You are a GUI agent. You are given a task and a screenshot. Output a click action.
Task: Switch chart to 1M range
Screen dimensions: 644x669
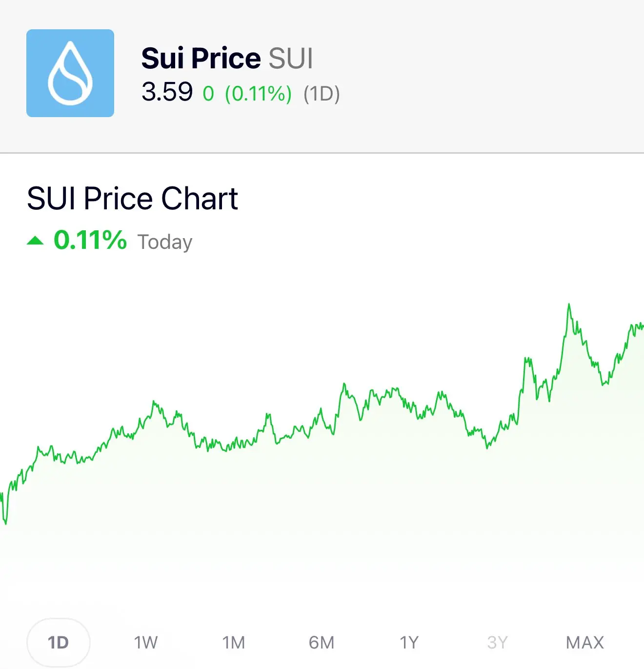(x=234, y=642)
